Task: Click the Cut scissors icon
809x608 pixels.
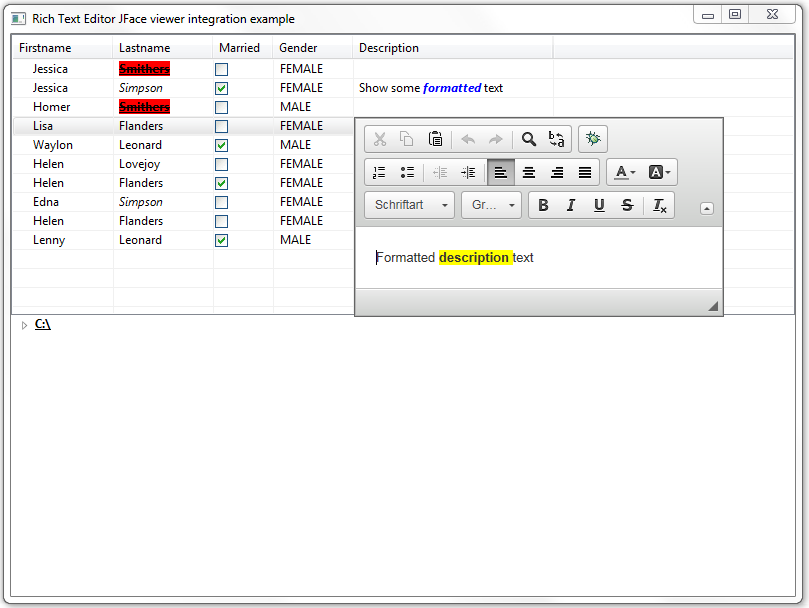Action: click(380, 139)
